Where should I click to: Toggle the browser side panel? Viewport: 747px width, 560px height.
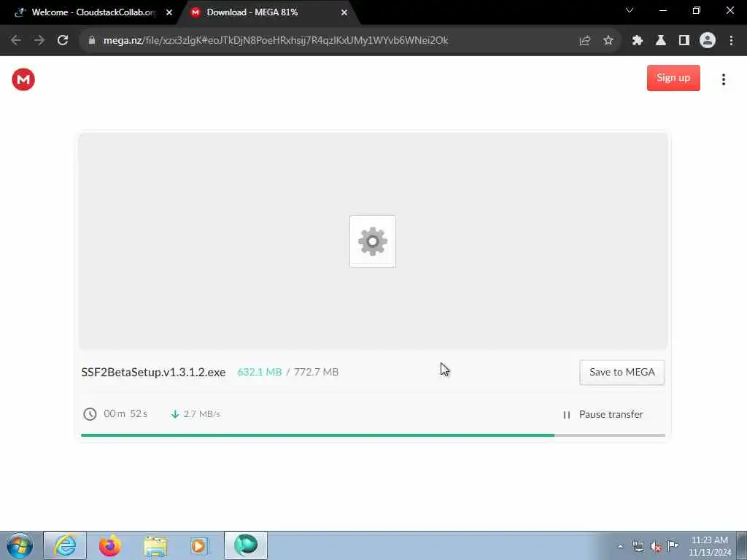point(684,41)
